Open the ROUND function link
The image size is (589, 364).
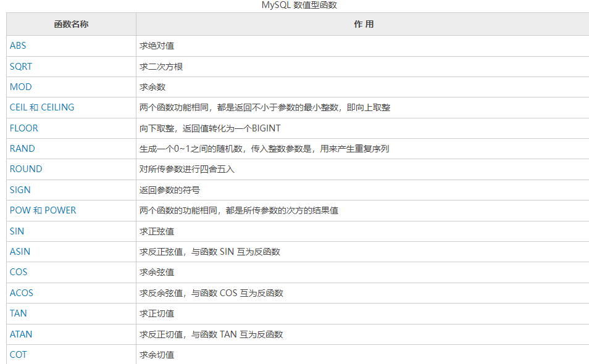point(26,169)
